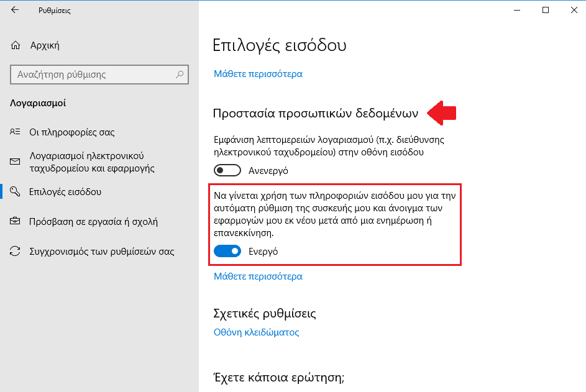The width and height of the screenshot is (586, 392).
Task: Click top Μάθετε περισσότερα link
Action: 258,74
